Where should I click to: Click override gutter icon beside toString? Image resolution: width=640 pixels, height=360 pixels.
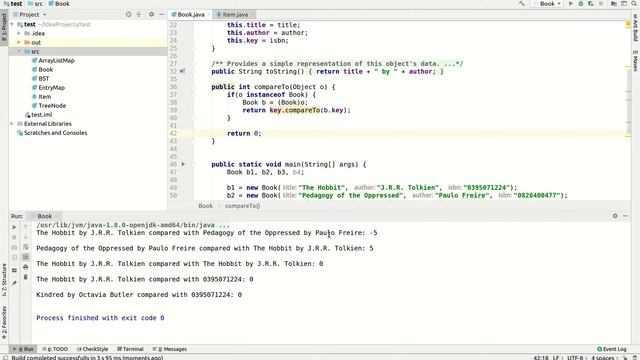pyautogui.click(x=182, y=71)
